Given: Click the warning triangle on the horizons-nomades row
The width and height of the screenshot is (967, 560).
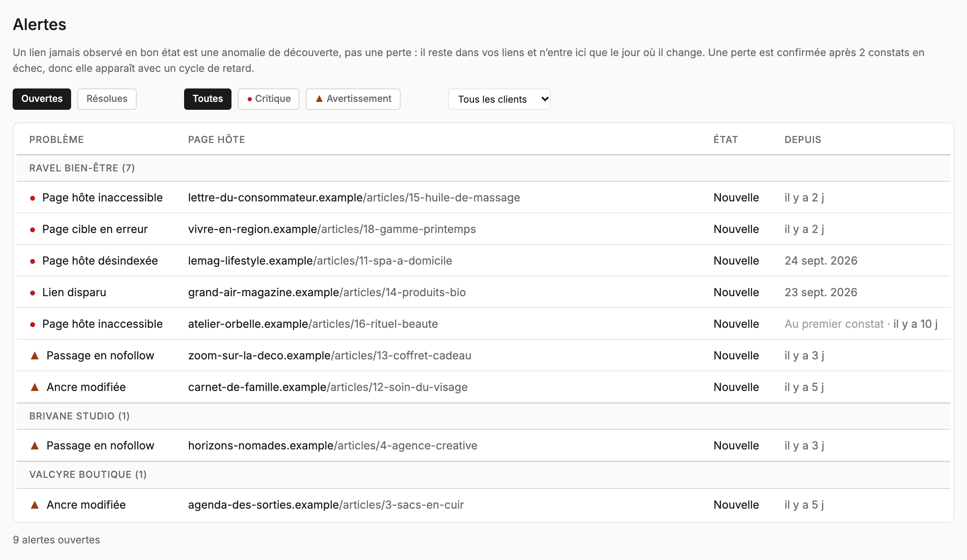Looking at the screenshot, I should tap(35, 446).
